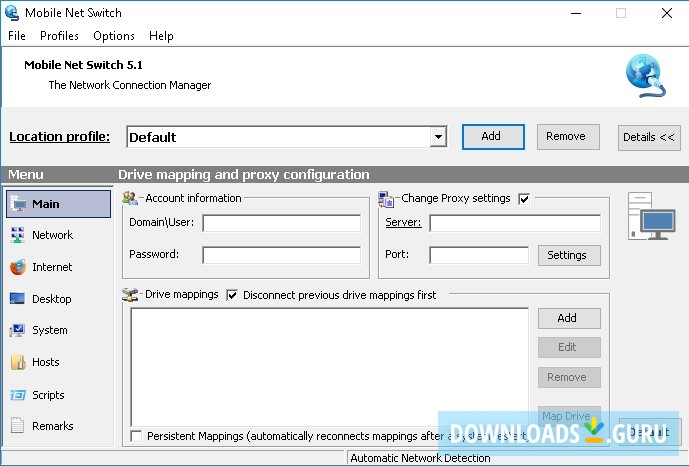Click the Default profile combo text

(x=152, y=137)
